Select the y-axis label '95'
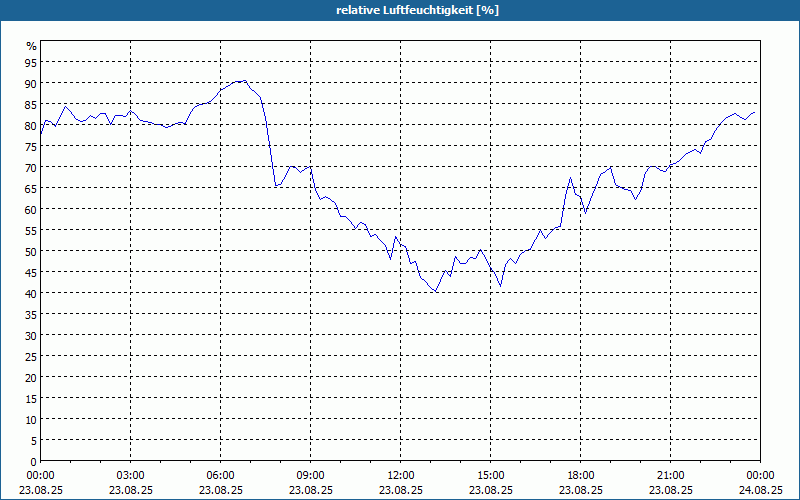 (31, 63)
